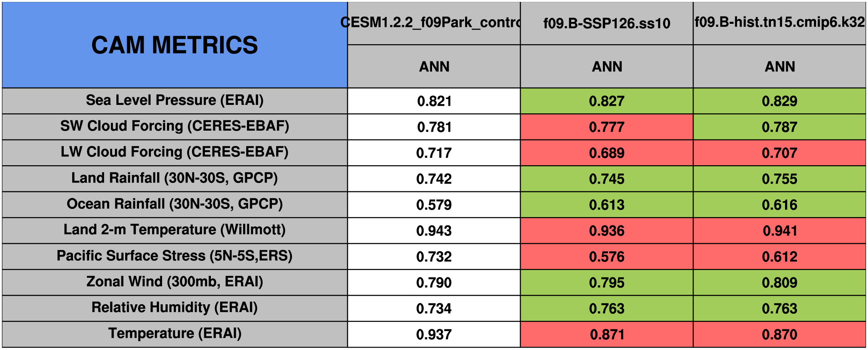Click the CAM METRICS header cell
The image size is (868, 350).
(x=174, y=45)
